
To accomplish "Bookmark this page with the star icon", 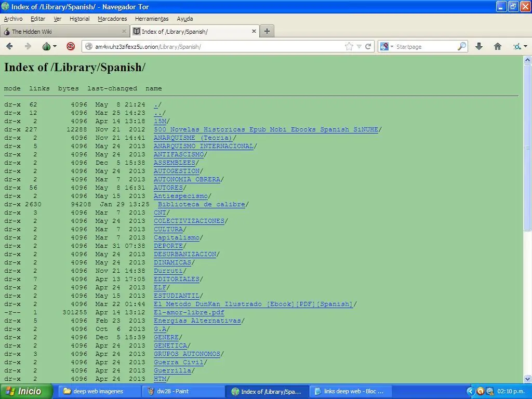I will [349, 46].
